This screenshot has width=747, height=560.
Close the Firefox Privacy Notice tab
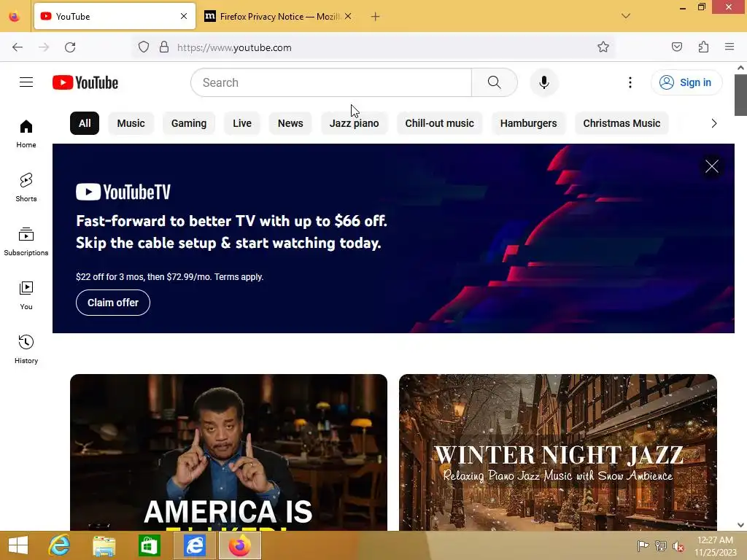pyautogui.click(x=348, y=16)
